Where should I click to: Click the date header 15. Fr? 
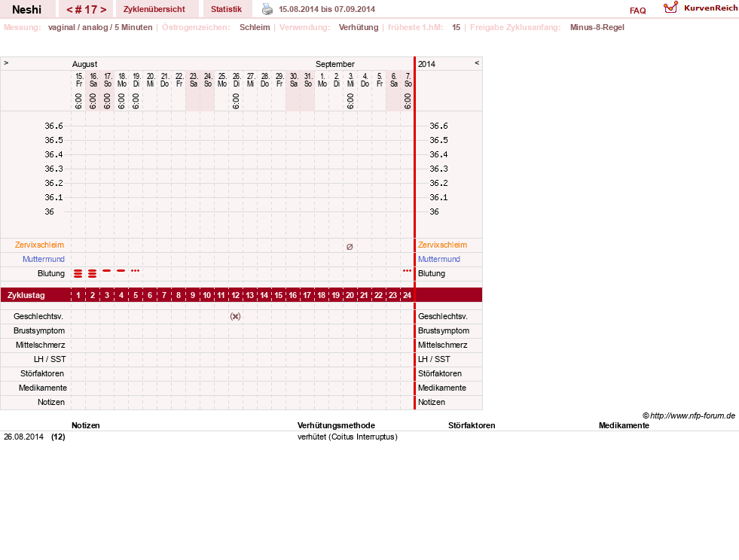(78, 80)
